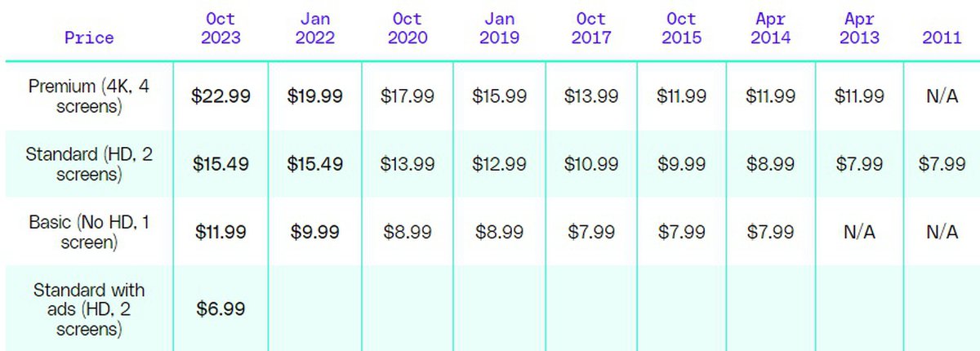Select the $9.99 Basic price for Jan 2022
The image size is (980, 351).
point(314,232)
